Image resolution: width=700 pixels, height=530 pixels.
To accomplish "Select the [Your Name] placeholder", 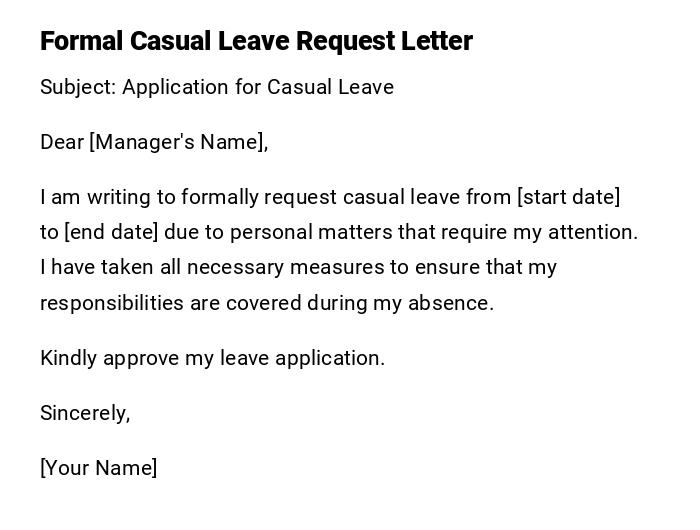I will 98,468.
